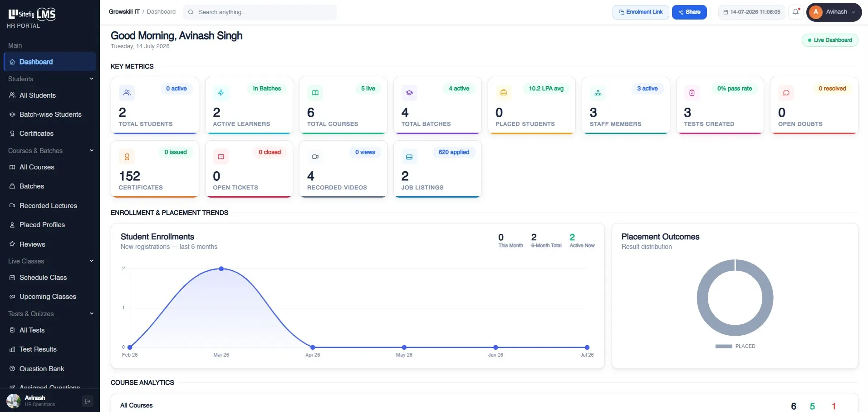Click the Open Tickets ticket icon

(x=221, y=157)
